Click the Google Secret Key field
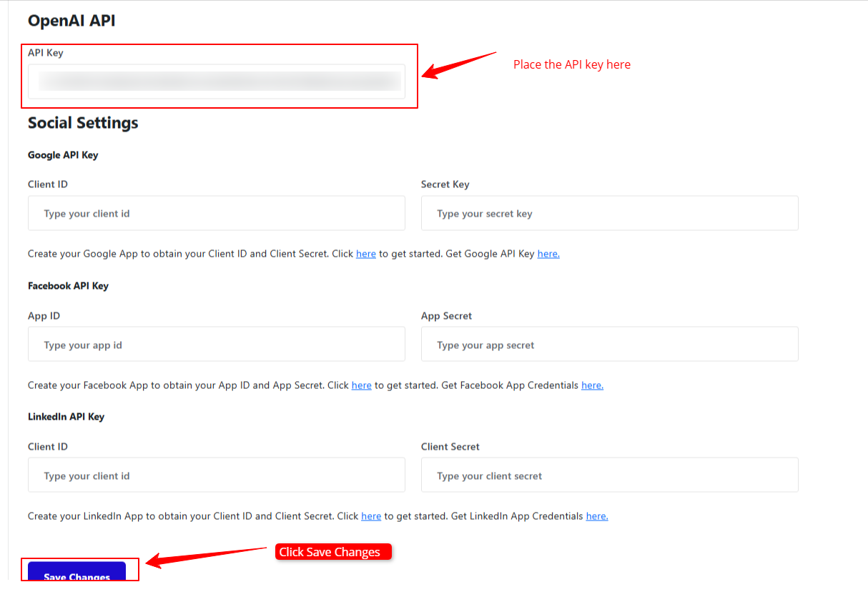Image resolution: width=868 pixels, height=612 pixels. pos(609,213)
